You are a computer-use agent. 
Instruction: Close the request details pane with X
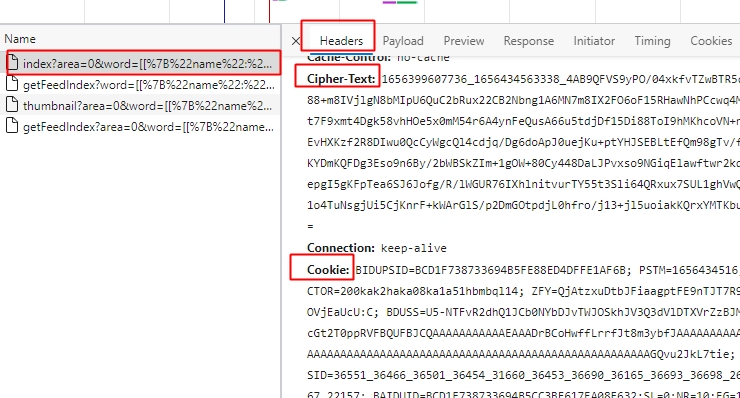295,41
